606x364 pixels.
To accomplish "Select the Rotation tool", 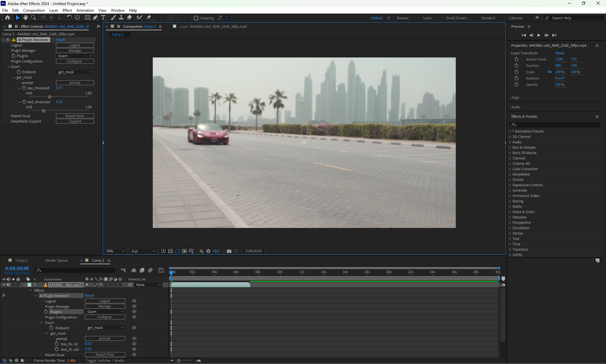I will coord(69,18).
